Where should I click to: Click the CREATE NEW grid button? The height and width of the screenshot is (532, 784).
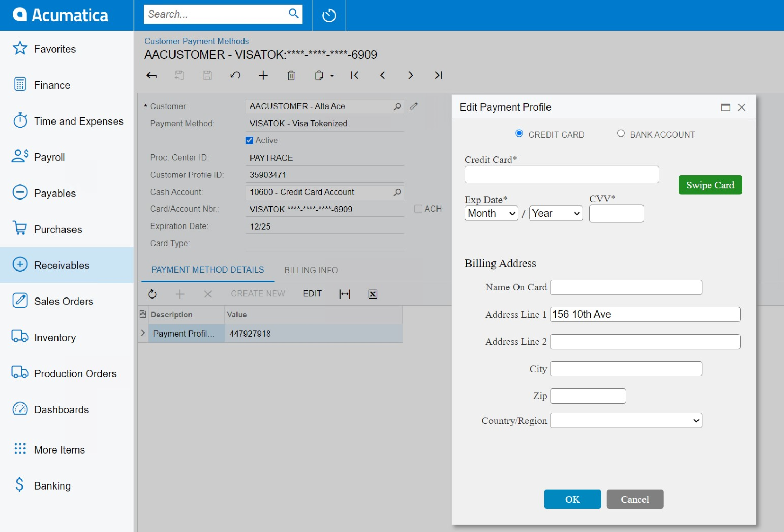point(258,294)
